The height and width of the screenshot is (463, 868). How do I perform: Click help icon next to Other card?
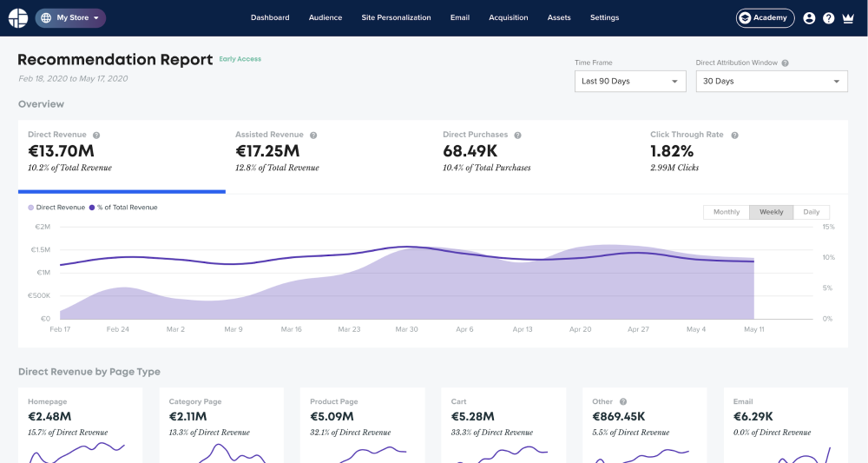(x=622, y=401)
